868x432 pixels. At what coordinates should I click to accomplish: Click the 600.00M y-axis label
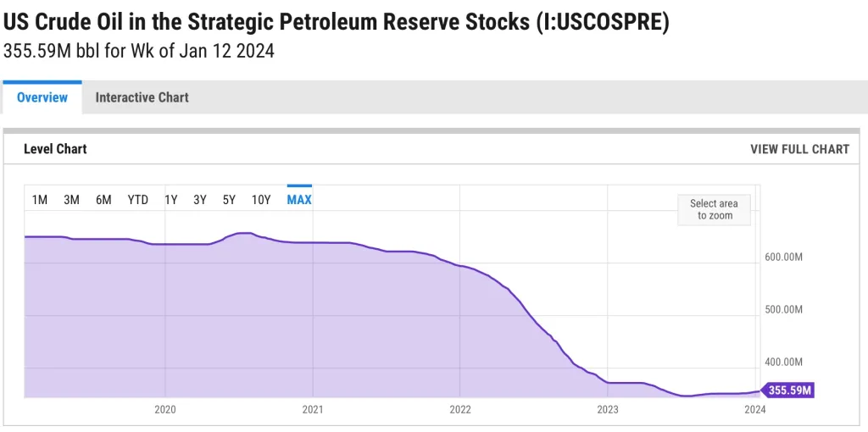[x=783, y=257]
